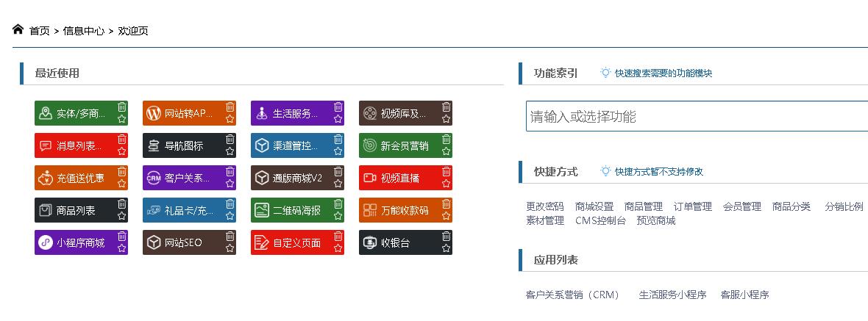Open the 网站转AP tile
Screen dimensions: 868x321
(x=189, y=113)
